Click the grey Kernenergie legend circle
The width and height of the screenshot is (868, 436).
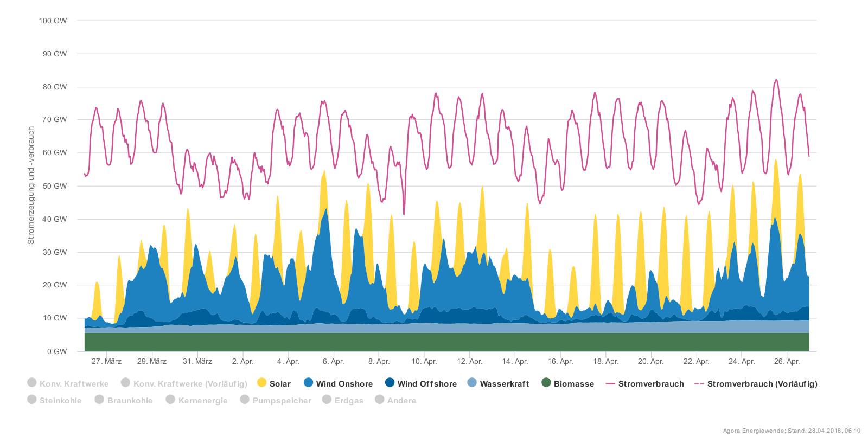tap(170, 400)
